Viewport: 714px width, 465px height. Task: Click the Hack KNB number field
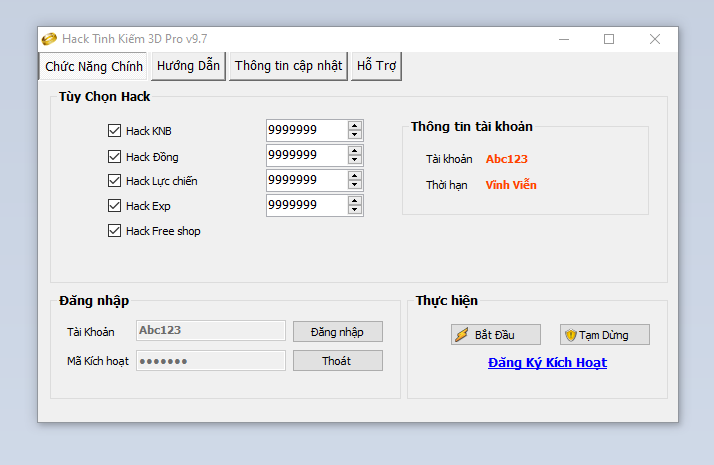[305, 130]
